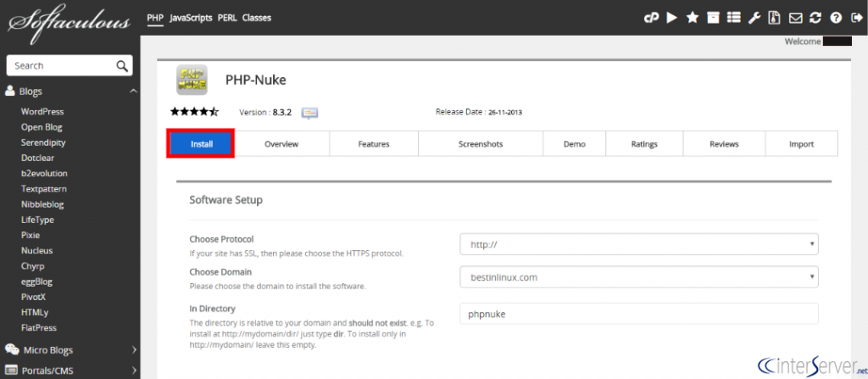Open PivotX in the sidebar
Image resolution: width=868 pixels, height=379 pixels.
33,297
